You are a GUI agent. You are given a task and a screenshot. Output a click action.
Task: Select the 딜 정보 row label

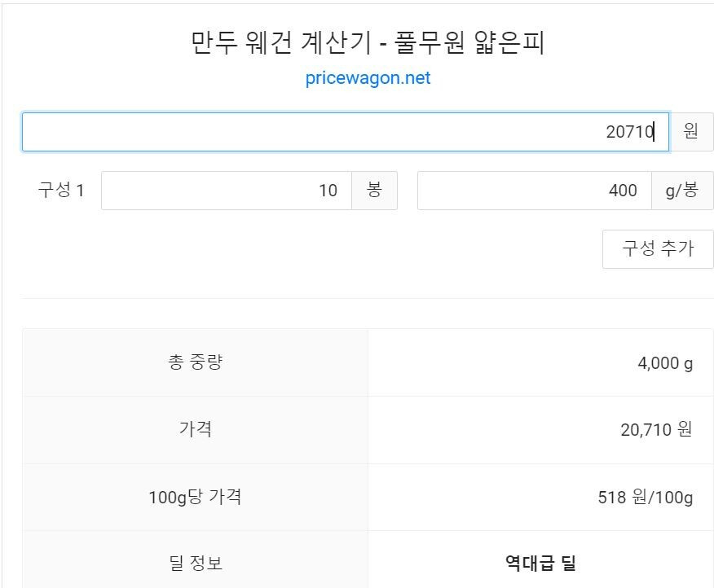click(x=196, y=563)
